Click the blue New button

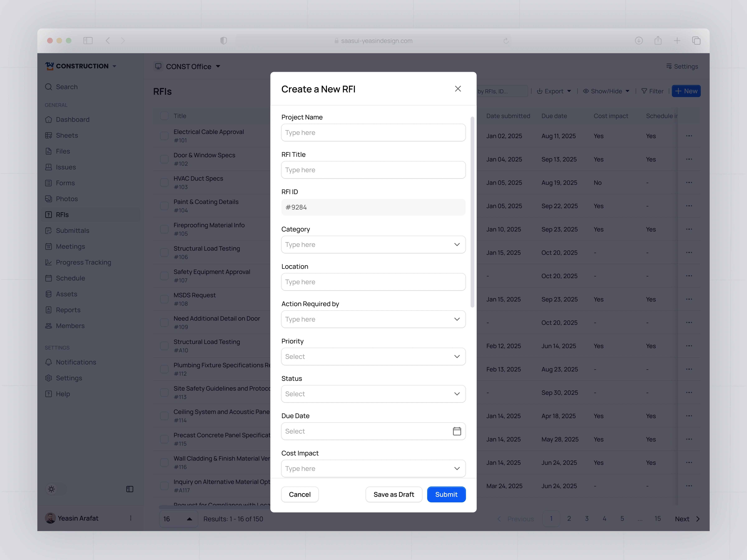(686, 91)
